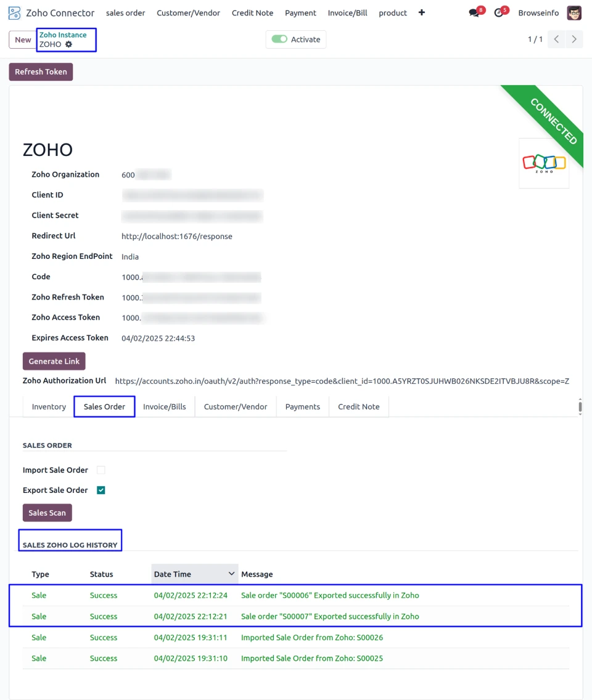Open the messages chat bubble icon
This screenshot has width=592, height=700.
coord(474,13)
